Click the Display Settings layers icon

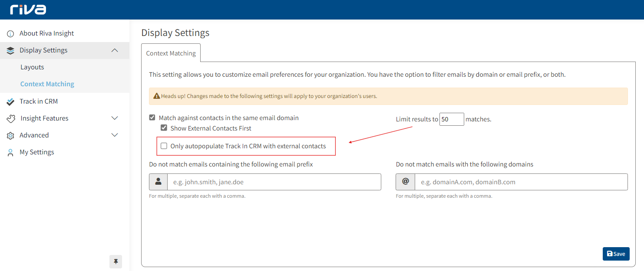tap(10, 50)
